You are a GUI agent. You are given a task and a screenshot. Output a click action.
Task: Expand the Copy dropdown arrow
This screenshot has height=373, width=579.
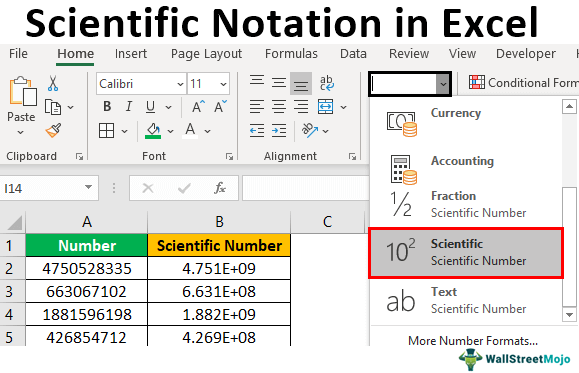(71, 107)
